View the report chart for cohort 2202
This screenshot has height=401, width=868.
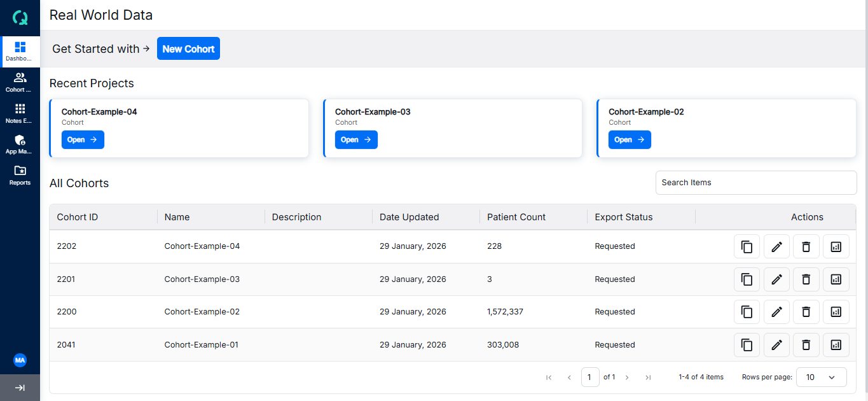click(836, 246)
